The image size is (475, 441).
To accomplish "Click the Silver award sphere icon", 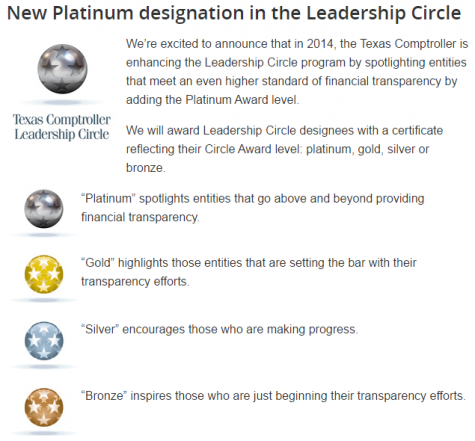I will [x=44, y=341].
